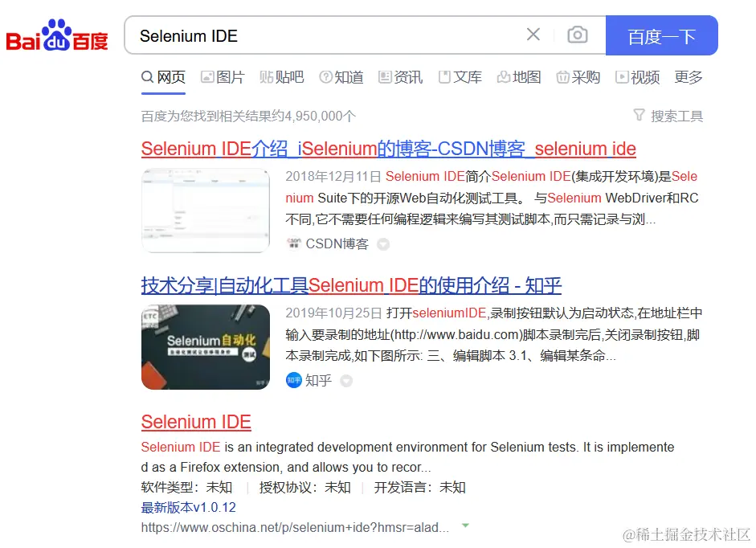756x548 pixels.
Task: Open search-by-image with the camera icon
Action: point(578,35)
